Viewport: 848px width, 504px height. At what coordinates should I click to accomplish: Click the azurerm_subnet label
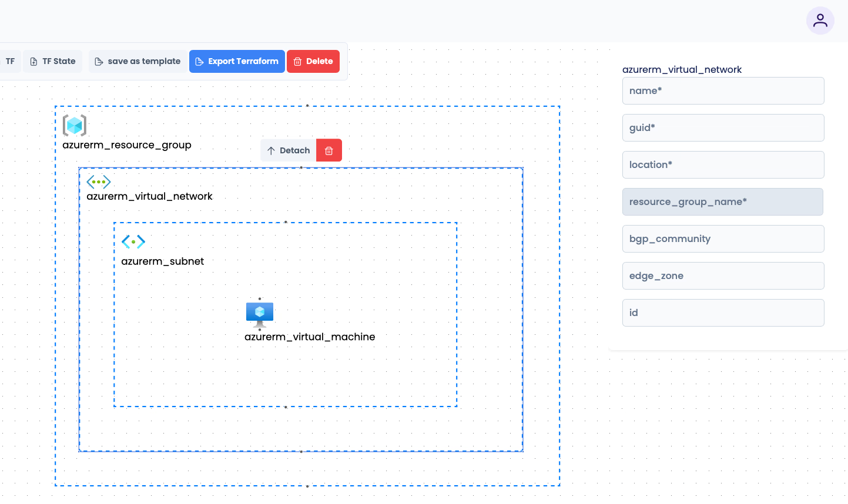[163, 261]
